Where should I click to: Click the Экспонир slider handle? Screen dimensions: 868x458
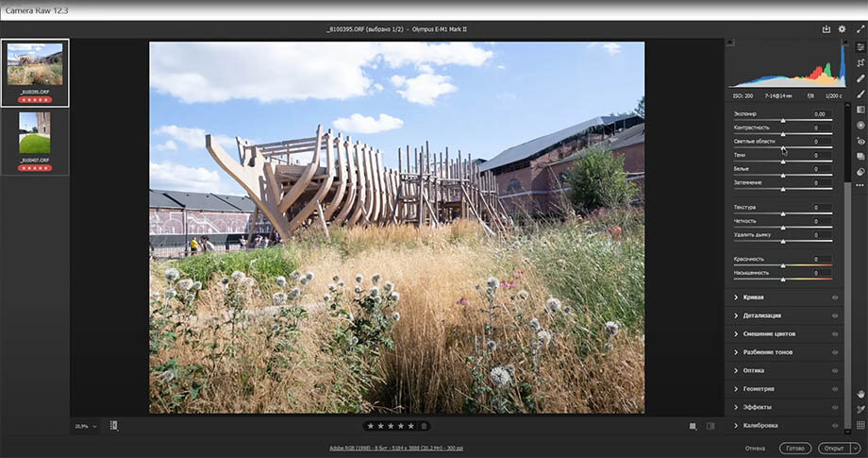click(783, 120)
